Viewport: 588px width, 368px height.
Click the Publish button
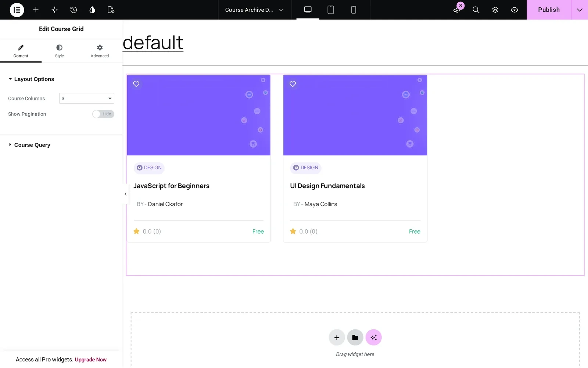(x=549, y=10)
